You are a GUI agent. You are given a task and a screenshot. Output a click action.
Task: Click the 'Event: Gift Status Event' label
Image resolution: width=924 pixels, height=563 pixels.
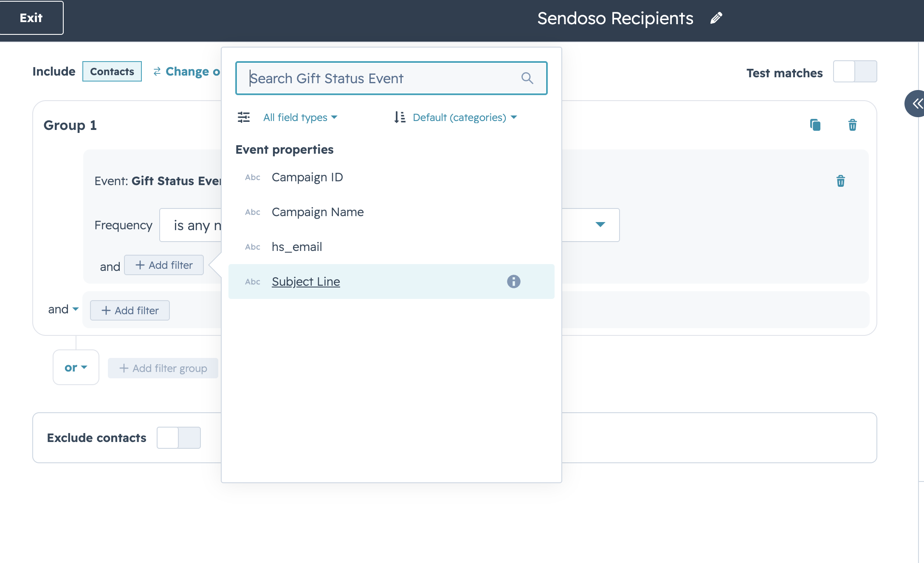pyautogui.click(x=158, y=181)
